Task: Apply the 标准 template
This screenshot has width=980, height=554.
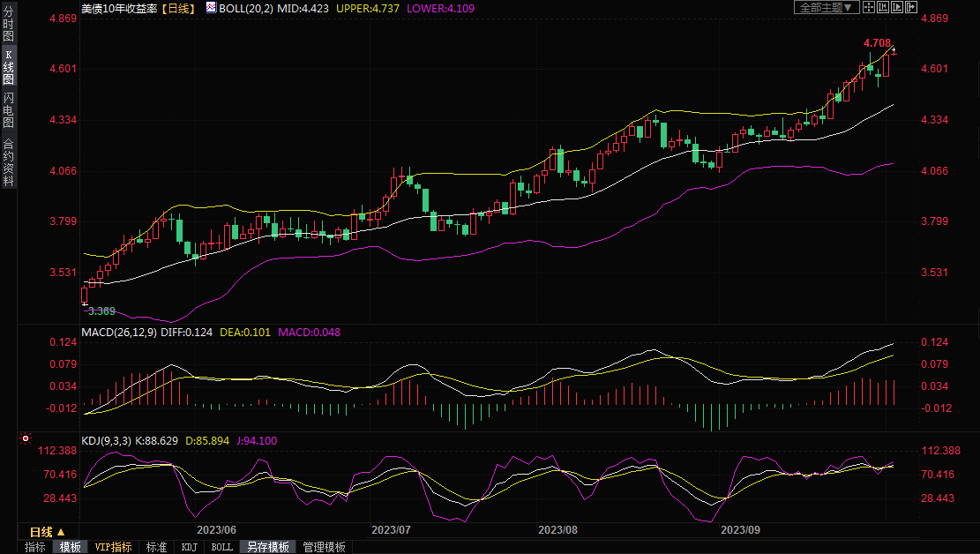Action: tap(156, 547)
